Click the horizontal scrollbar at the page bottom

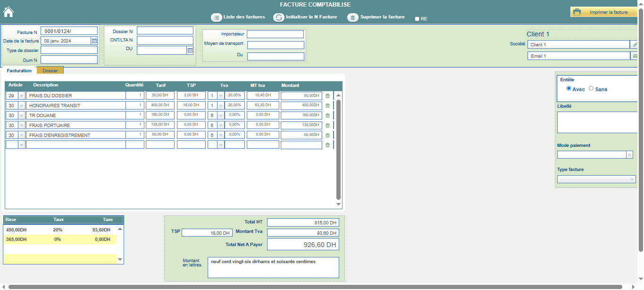tap(316, 287)
